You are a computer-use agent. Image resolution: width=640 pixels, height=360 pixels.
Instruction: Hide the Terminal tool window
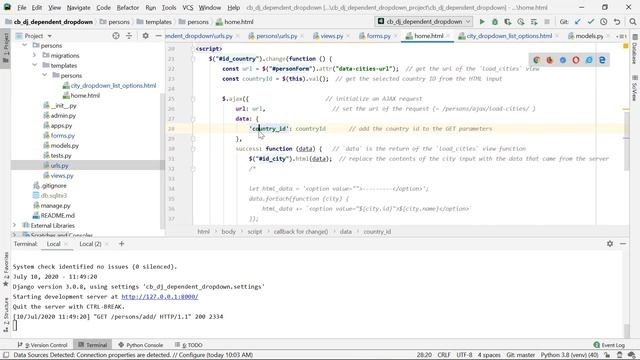coord(623,243)
